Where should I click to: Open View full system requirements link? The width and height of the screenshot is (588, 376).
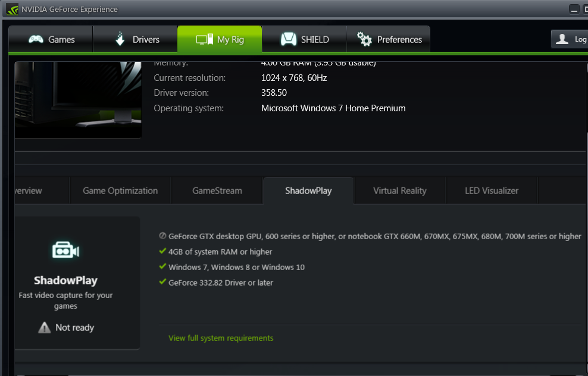click(x=221, y=338)
